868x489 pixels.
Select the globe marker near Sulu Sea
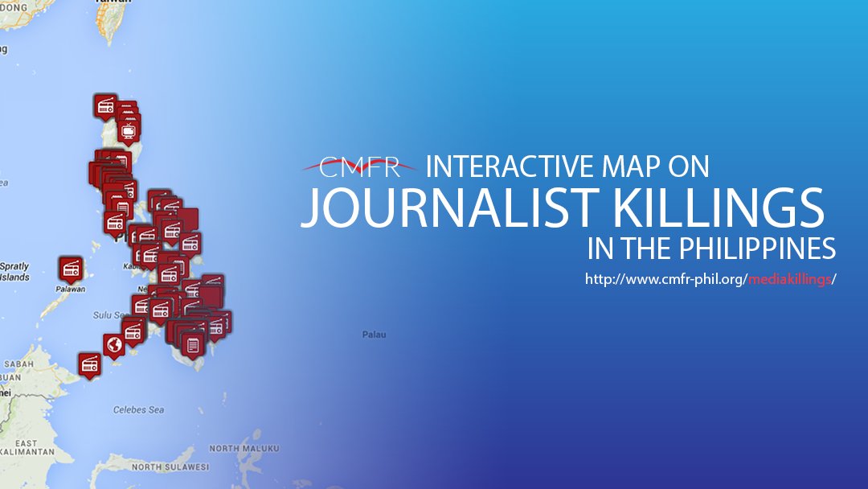(114, 346)
